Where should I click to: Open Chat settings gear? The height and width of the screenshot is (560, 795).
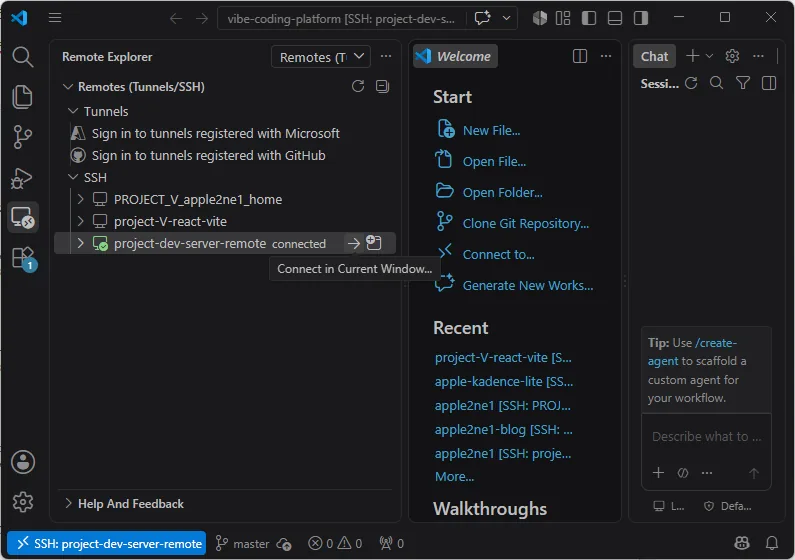point(732,56)
